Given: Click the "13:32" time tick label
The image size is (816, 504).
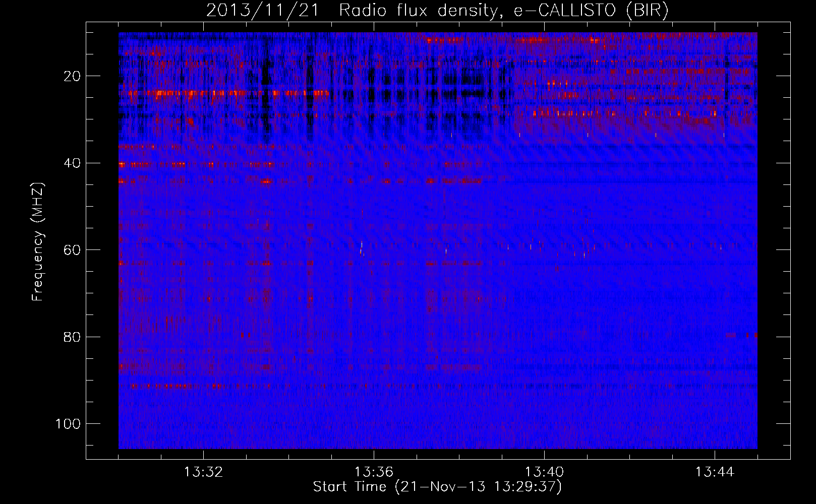Looking at the screenshot, I should click(203, 472).
